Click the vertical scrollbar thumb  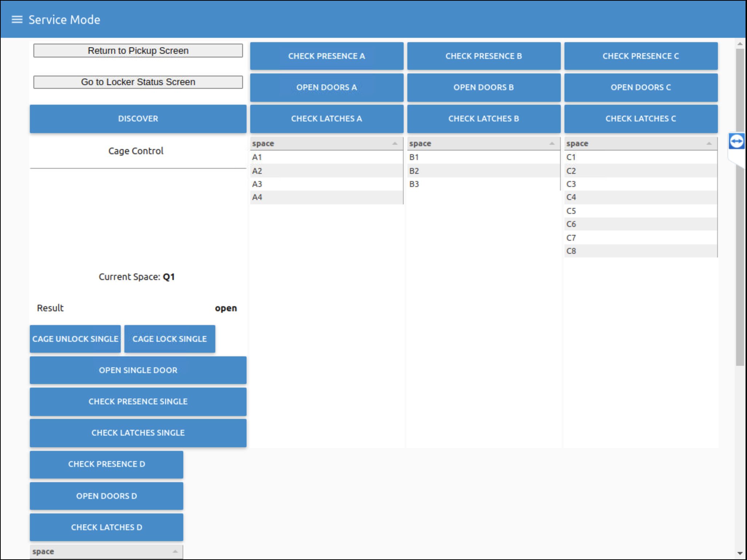(740, 255)
